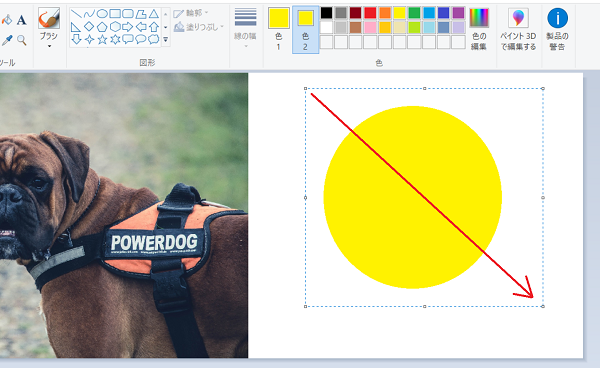Pick the white color swatch
The height and width of the screenshot is (368, 600).
point(326,28)
